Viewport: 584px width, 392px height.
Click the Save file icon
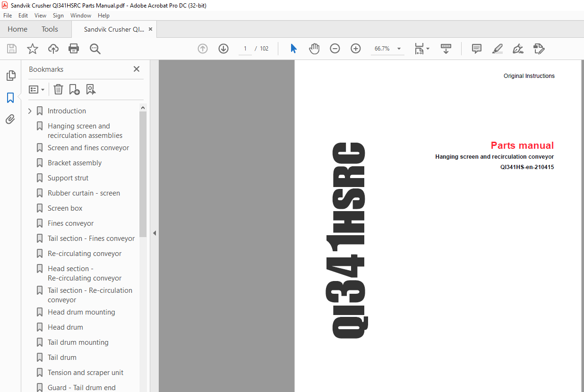click(x=12, y=49)
